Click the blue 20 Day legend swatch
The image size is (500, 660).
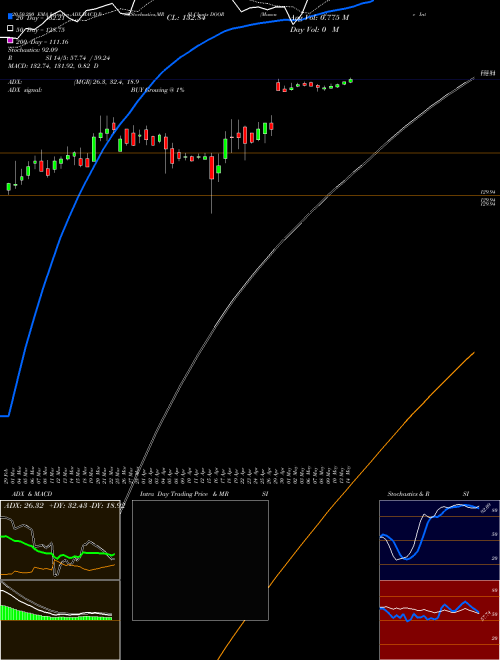pyautogui.click(x=10, y=16)
